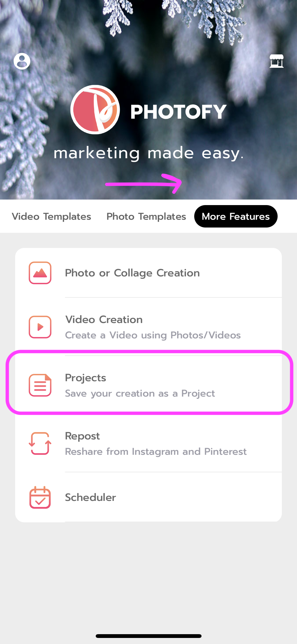The height and width of the screenshot is (644, 297).
Task: Open the profile account icon
Action: click(x=22, y=61)
